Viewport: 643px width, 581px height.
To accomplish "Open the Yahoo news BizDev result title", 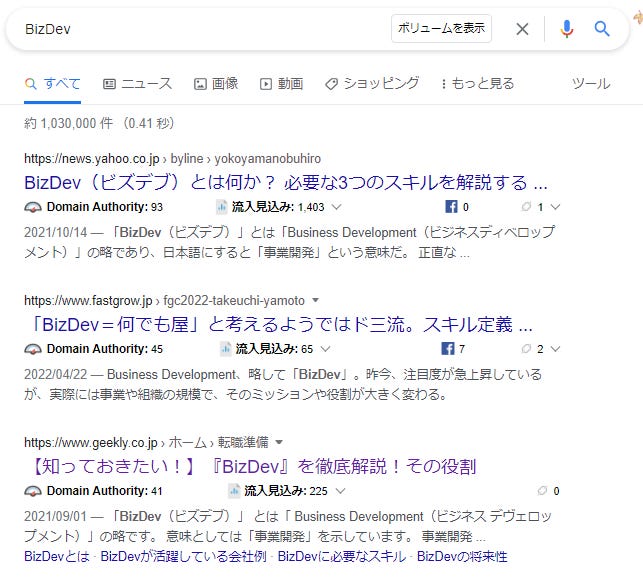I will point(286,183).
